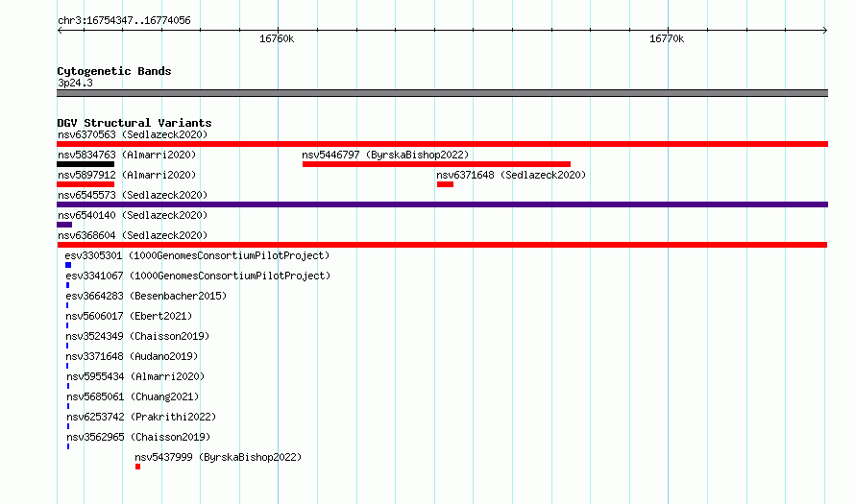Viewport: 855px width, 504px height.
Task: Click the red nsv5446797 variant bar
Action: coord(436,164)
